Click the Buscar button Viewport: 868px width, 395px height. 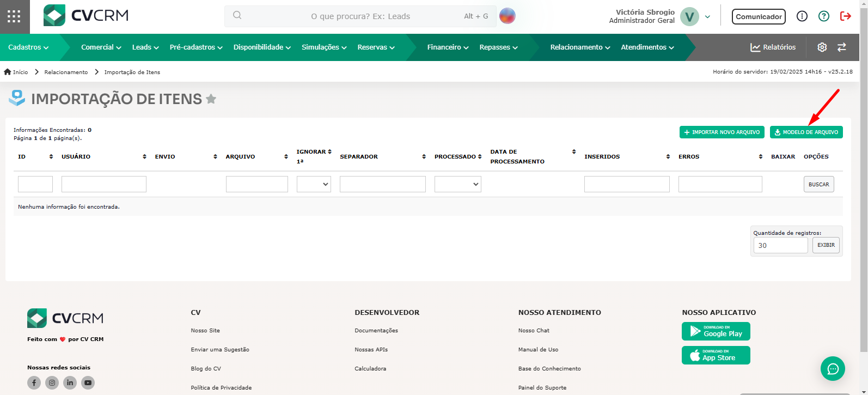(818, 184)
